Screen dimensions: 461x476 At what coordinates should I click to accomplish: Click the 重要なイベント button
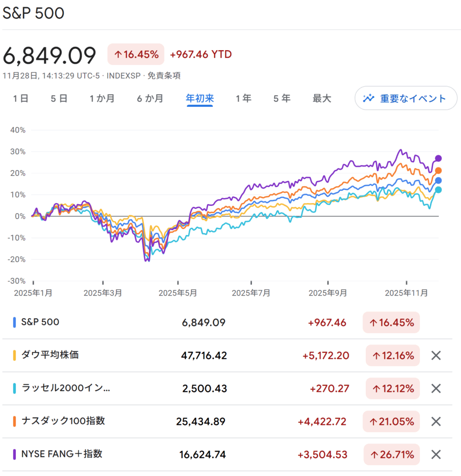pos(406,98)
